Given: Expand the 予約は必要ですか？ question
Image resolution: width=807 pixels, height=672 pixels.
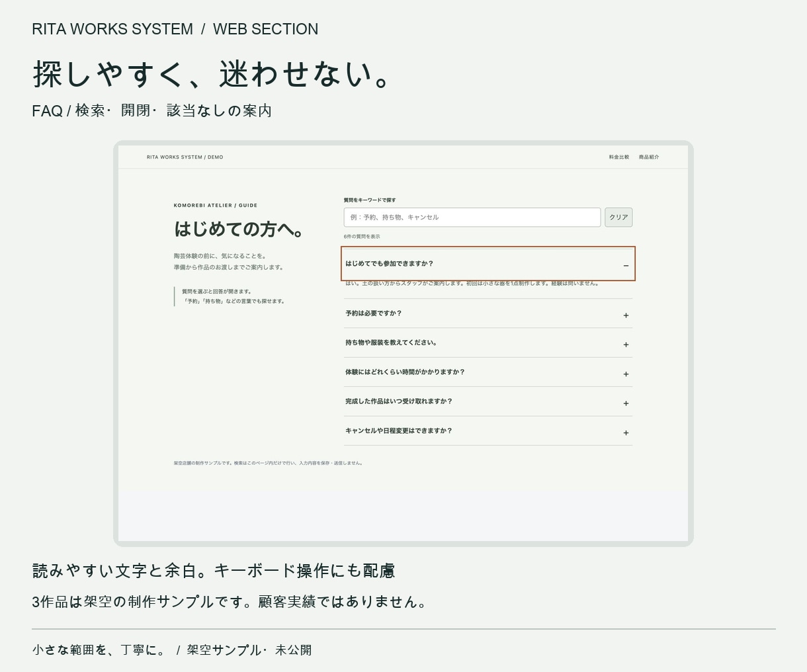Looking at the screenshot, I should pos(488,314).
